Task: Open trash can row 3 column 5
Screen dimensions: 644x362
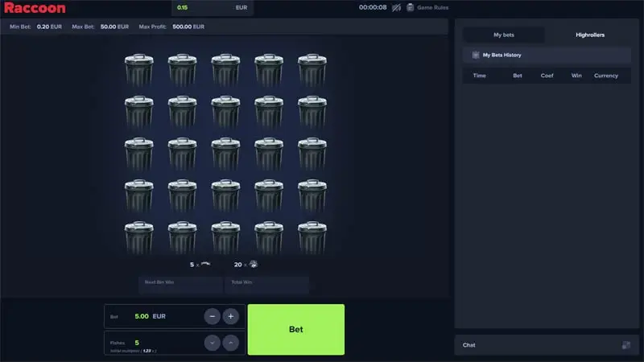Action: click(x=312, y=154)
